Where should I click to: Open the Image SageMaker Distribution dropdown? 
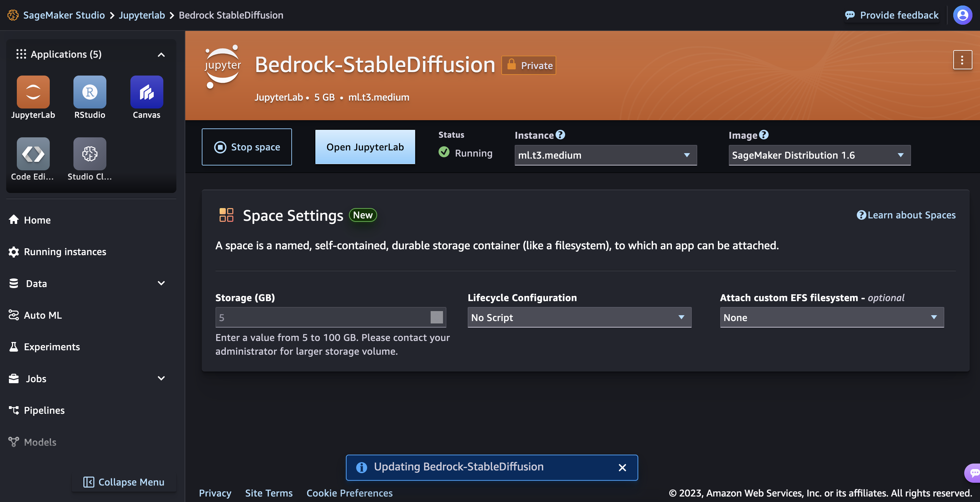click(x=819, y=155)
